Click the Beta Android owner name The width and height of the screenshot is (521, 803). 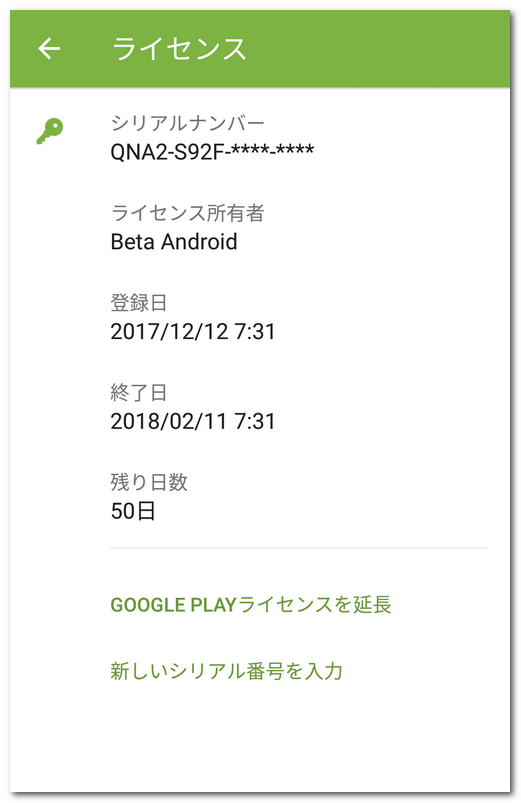tap(174, 242)
